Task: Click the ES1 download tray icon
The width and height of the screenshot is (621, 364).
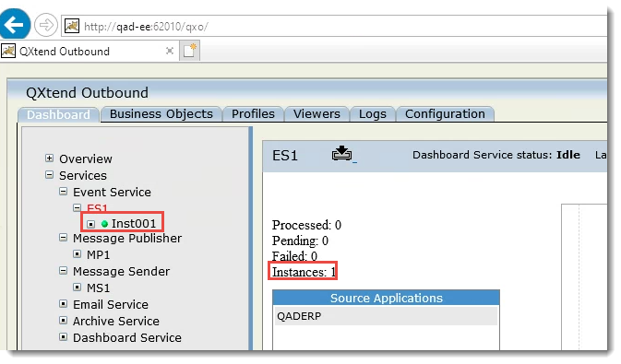Action: 341,154
